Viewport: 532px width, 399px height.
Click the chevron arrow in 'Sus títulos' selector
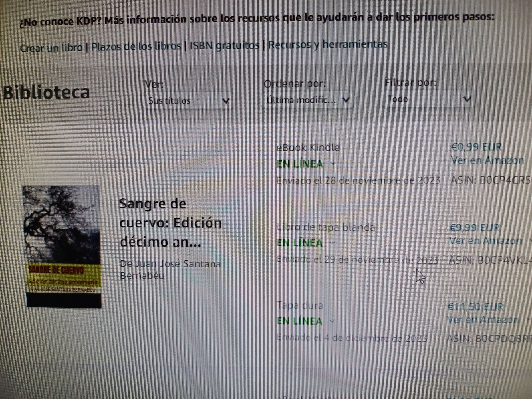(x=226, y=100)
